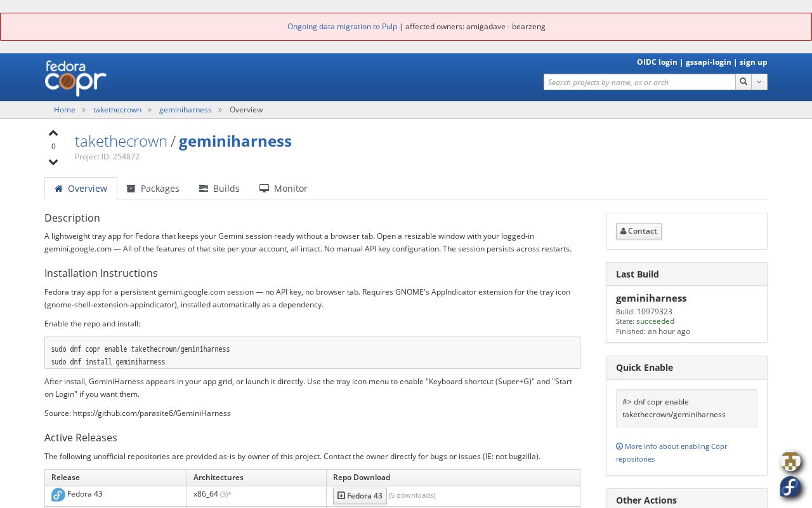The height and width of the screenshot is (508, 812).
Task: Click the 'succeeded' build state
Action: [x=655, y=321]
